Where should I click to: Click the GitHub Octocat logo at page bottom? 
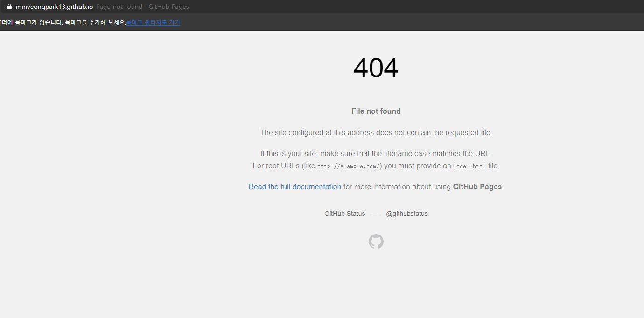[x=376, y=242]
